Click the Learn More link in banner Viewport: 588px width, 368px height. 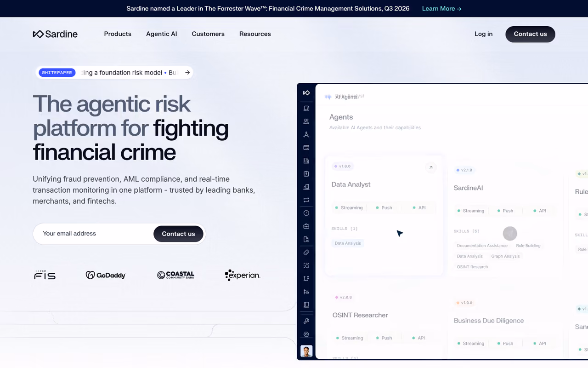(441, 8)
